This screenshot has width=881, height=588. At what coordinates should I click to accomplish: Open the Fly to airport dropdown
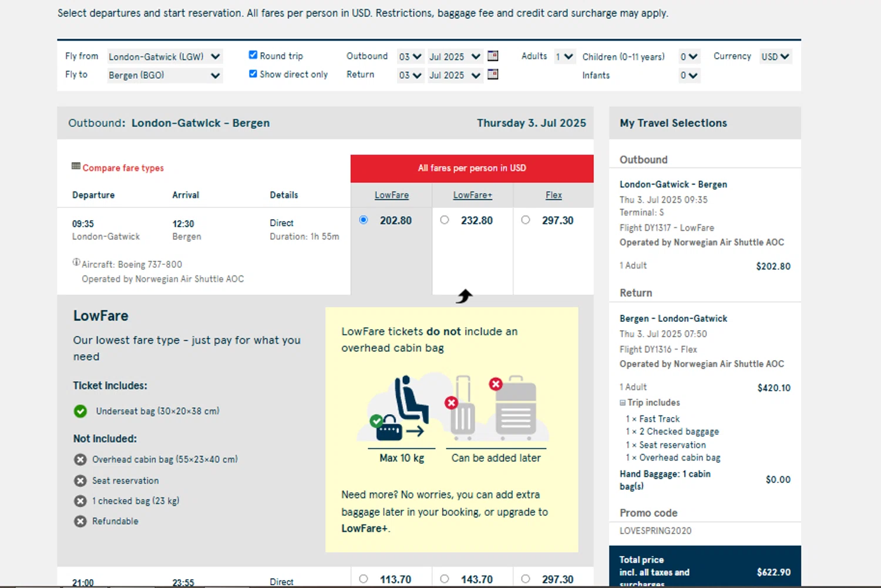tap(164, 75)
